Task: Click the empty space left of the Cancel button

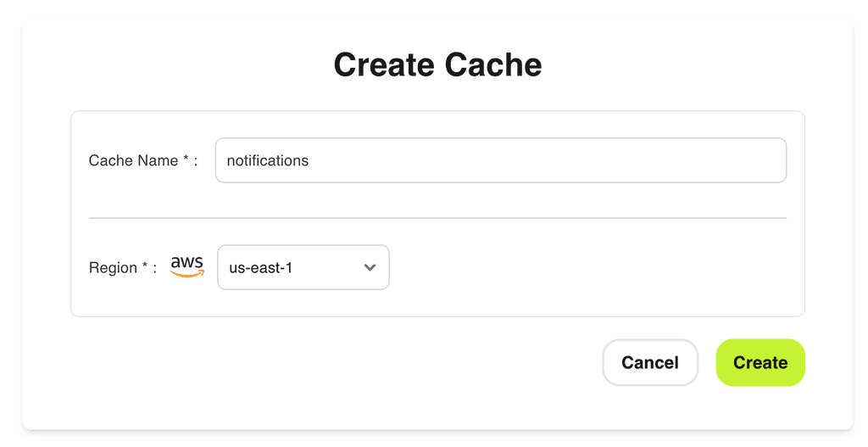Action: tap(339, 363)
